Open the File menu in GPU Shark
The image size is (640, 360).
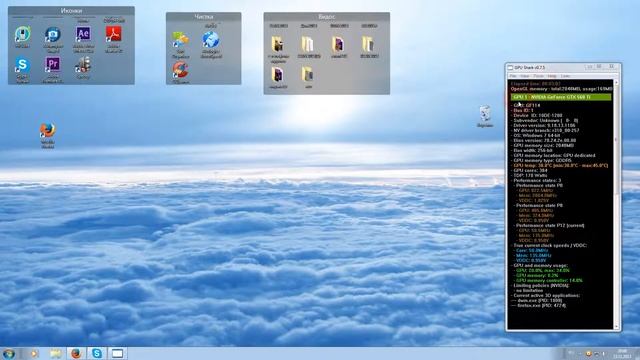point(513,76)
